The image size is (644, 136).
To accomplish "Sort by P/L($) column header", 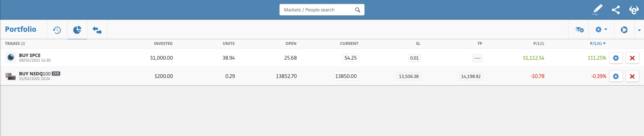I will tap(539, 43).
